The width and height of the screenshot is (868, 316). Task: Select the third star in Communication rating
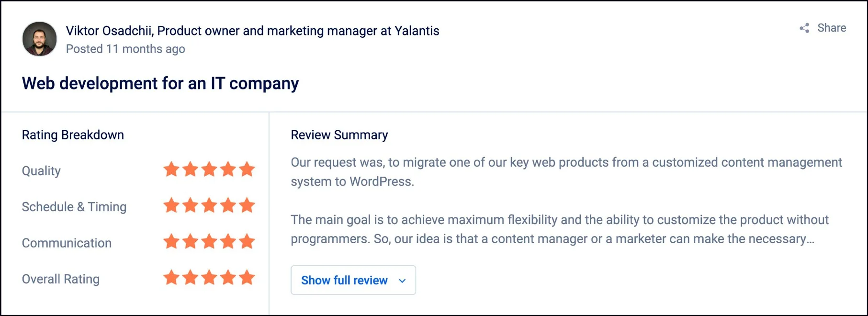pos(209,241)
